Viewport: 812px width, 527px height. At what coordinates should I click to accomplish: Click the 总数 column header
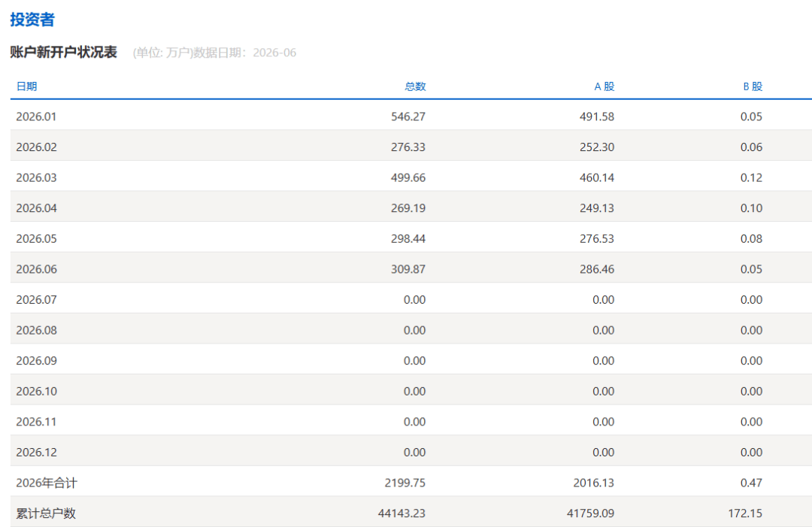pos(415,86)
